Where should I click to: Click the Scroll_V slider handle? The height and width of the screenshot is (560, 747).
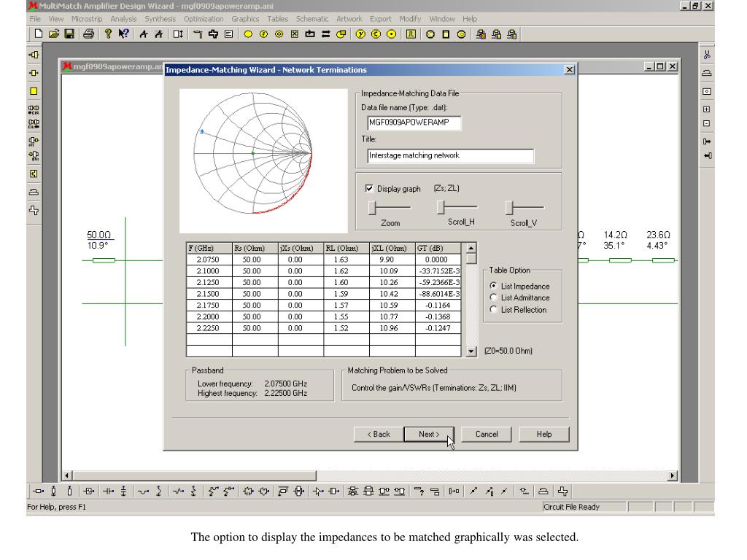pyautogui.click(x=509, y=208)
